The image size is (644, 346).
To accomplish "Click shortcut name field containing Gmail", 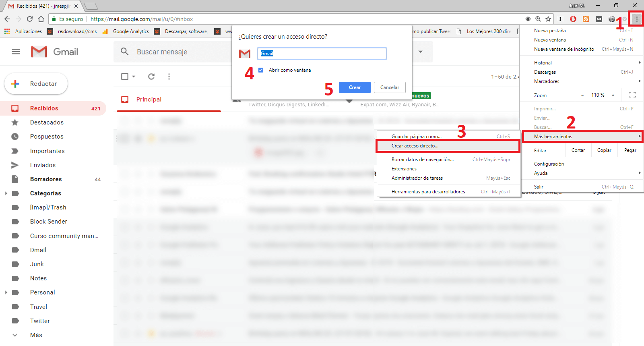I will (322, 54).
